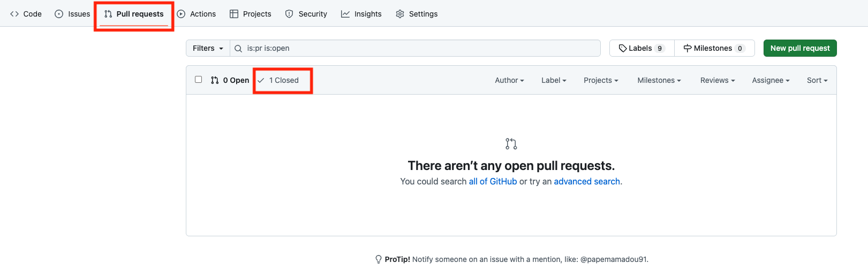Viewport: 868px width, 278px height.
Task: Click the Code brackets icon
Action: [14, 14]
